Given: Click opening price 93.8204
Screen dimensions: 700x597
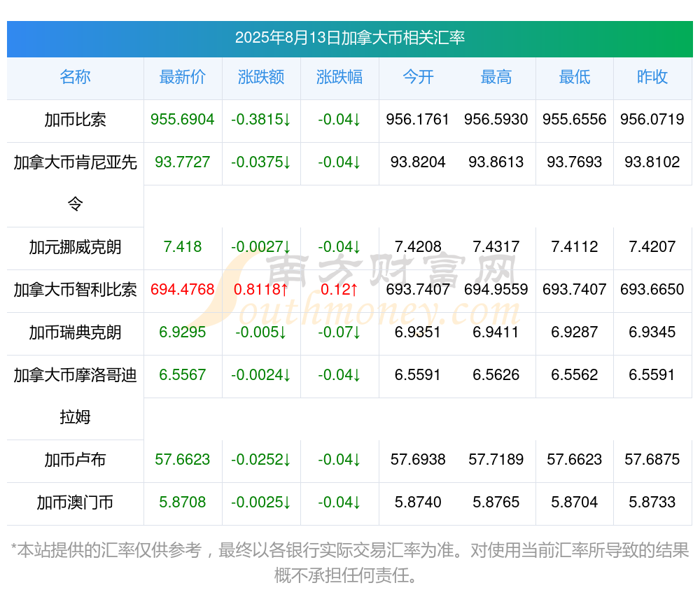Looking at the screenshot, I should (x=418, y=162).
